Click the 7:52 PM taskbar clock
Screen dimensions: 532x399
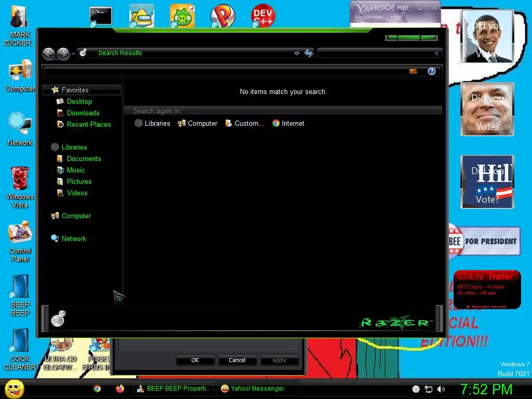coord(486,389)
